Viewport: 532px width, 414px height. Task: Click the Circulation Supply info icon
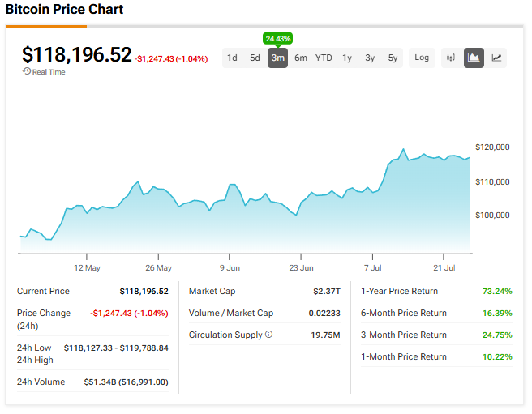point(268,335)
